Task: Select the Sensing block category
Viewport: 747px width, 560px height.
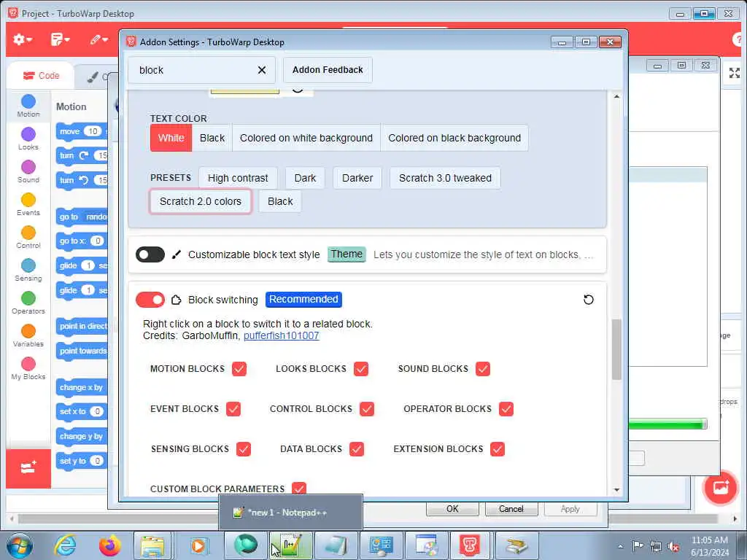Action: coord(28,270)
